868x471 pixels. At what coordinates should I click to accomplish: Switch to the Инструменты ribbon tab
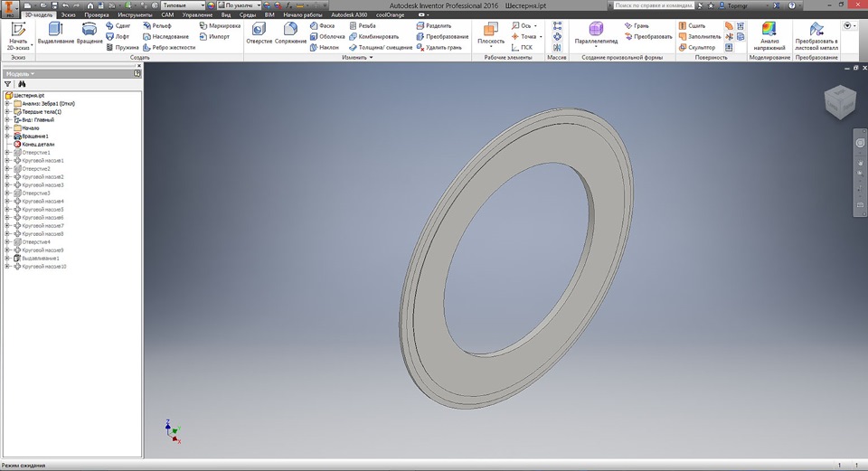pyautogui.click(x=135, y=15)
